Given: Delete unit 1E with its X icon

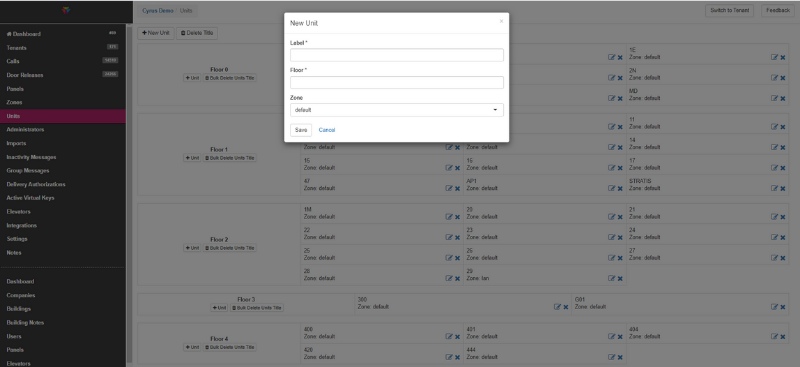Looking at the screenshot, I should click(783, 57).
